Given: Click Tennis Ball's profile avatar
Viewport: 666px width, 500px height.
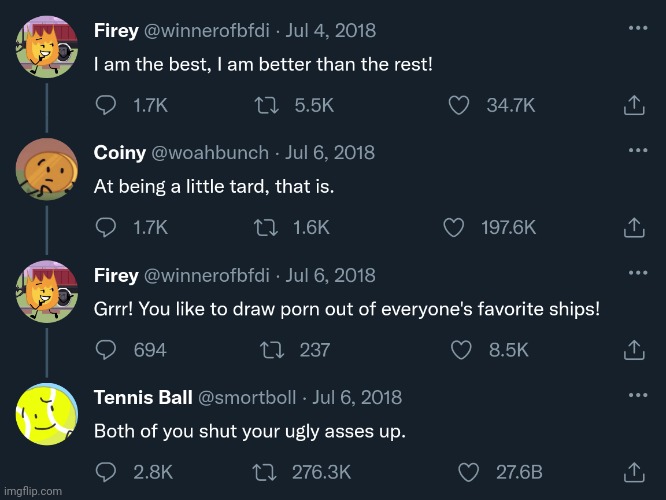Looking at the screenshot, I should coord(48,415).
